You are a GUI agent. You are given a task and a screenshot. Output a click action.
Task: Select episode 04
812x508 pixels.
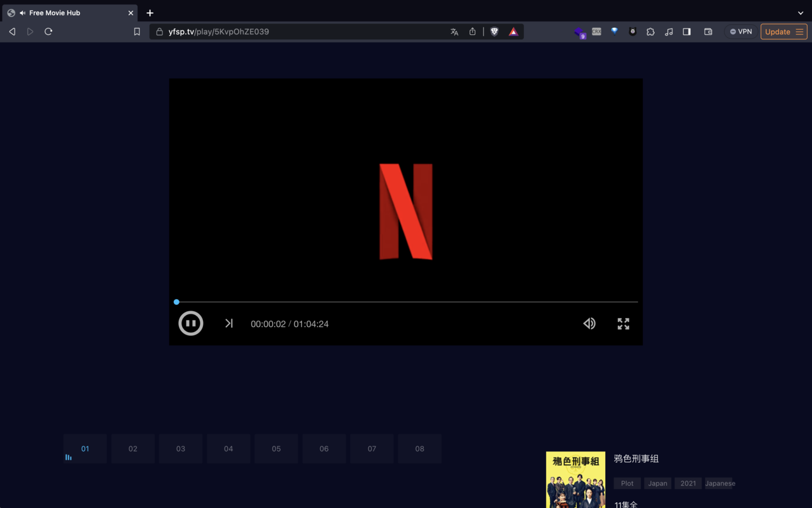pyautogui.click(x=228, y=448)
